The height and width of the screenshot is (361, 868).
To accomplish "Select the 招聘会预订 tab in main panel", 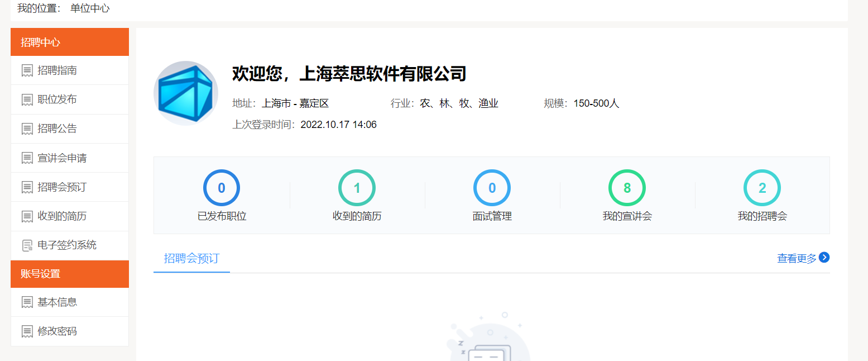I will click(x=191, y=258).
